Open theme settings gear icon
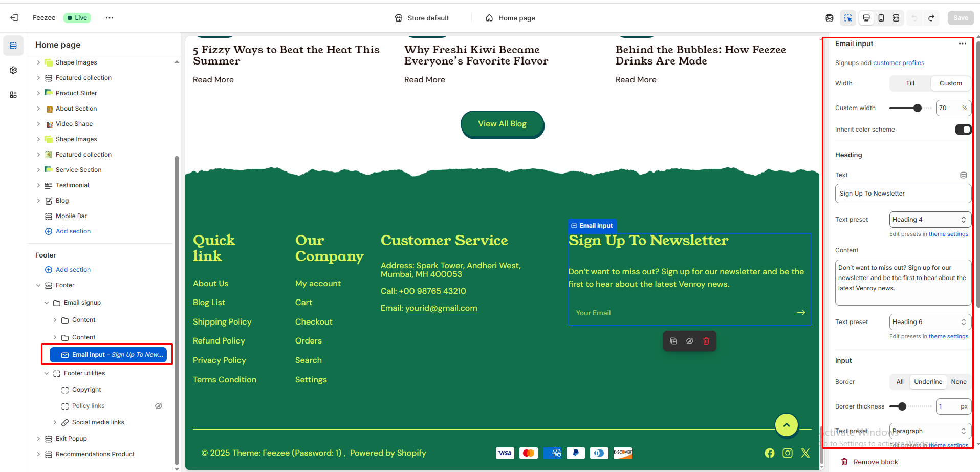Screen dimensions: 980x472 [x=13, y=70]
